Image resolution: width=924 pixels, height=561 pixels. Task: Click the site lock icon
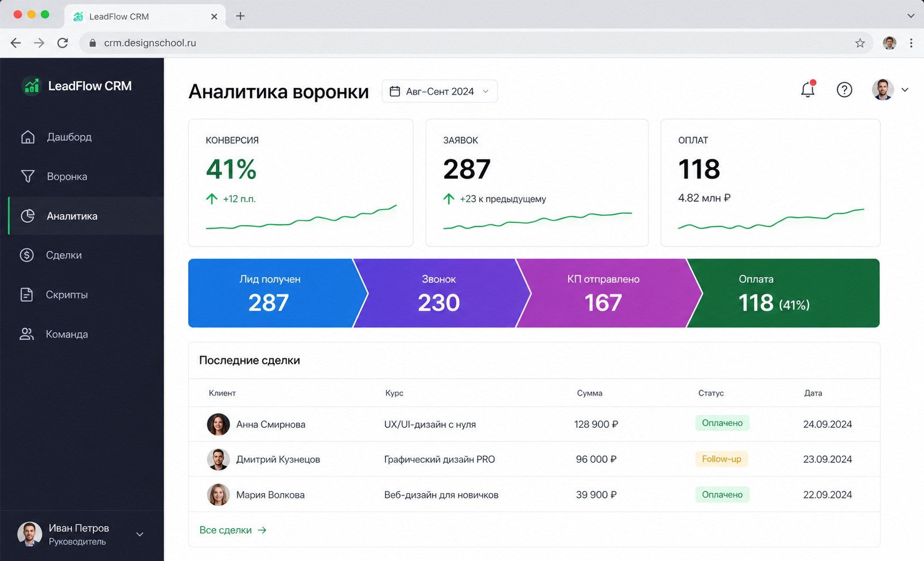tap(92, 43)
